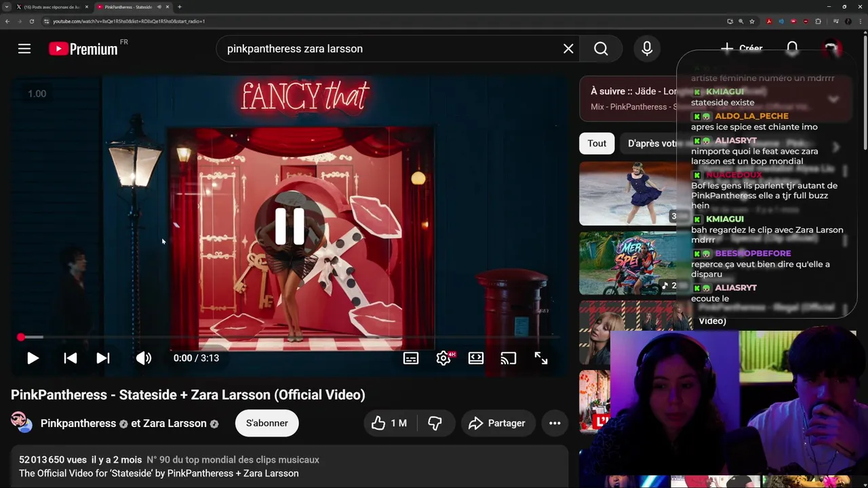Mute the YouTube tab via its audio icon
Image resolution: width=868 pixels, height=488 pixels.
click(x=159, y=7)
